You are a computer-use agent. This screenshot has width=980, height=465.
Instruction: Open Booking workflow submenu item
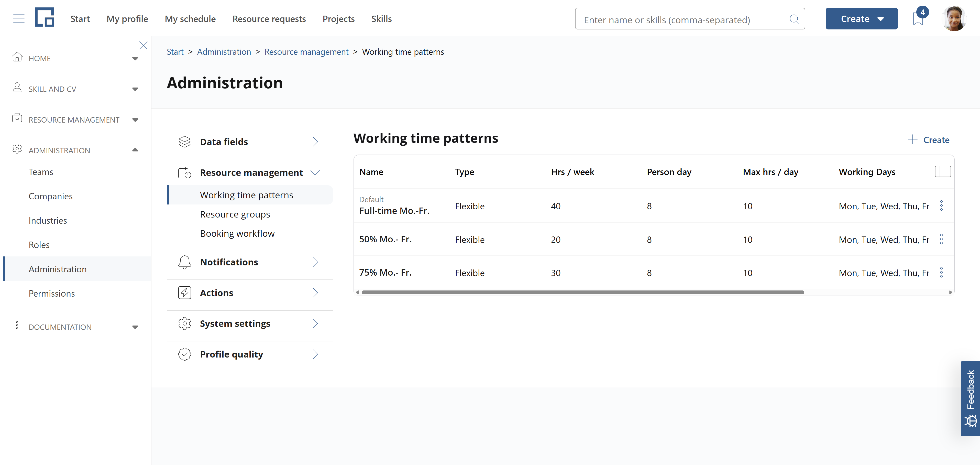pyautogui.click(x=237, y=233)
